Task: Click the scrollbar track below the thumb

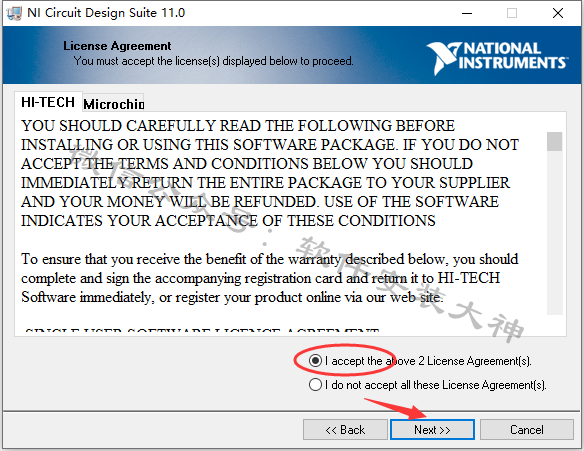Action: coord(555,233)
